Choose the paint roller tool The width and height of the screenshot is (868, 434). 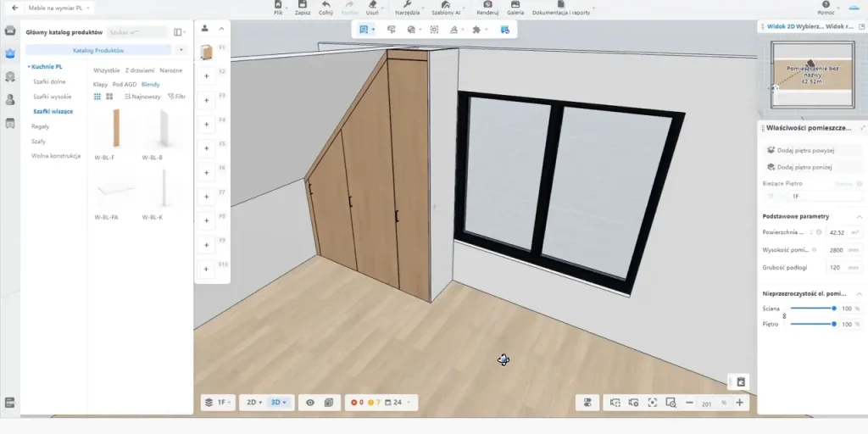click(x=392, y=30)
